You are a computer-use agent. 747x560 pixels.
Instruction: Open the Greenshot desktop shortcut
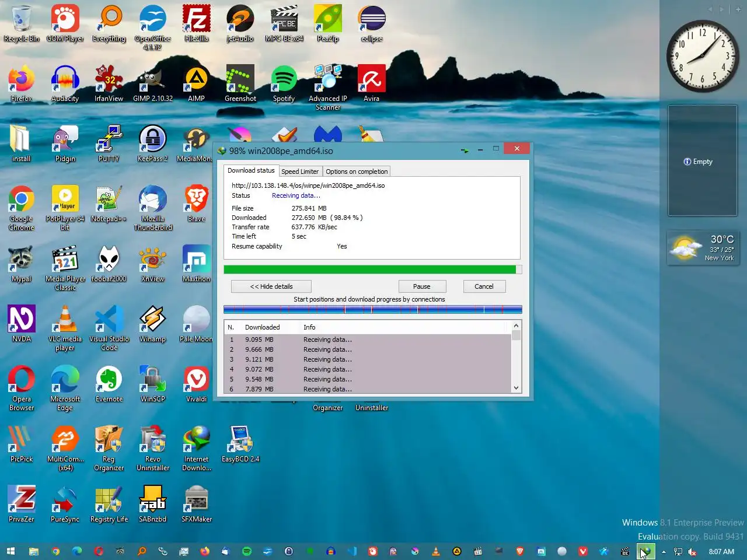(240, 83)
